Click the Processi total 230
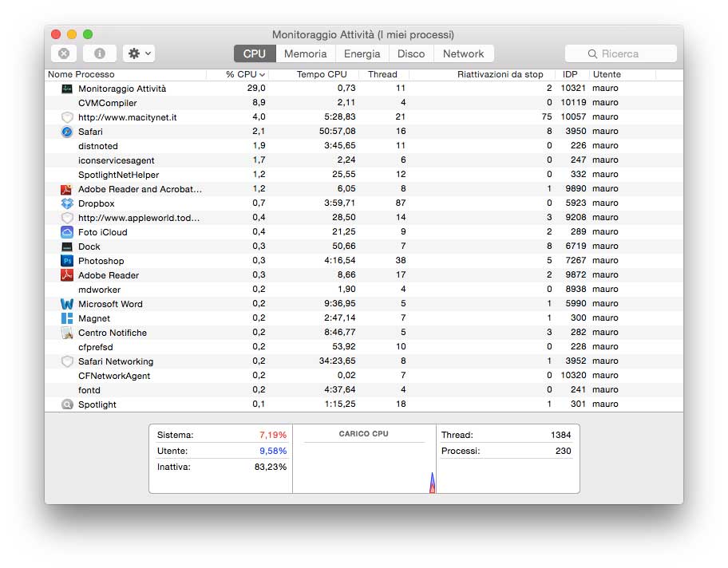The image size is (728, 568). [x=564, y=451]
